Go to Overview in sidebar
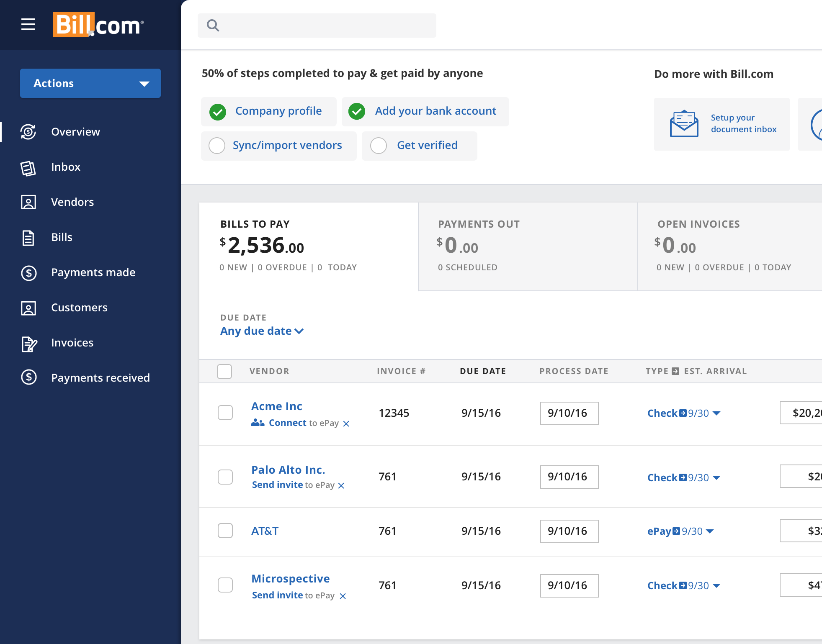Image resolution: width=822 pixels, height=644 pixels. (x=75, y=132)
